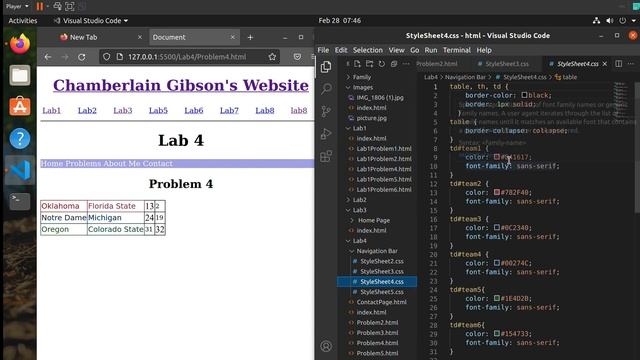
Task: Open editor more actions menu
Action: click(x=631, y=64)
